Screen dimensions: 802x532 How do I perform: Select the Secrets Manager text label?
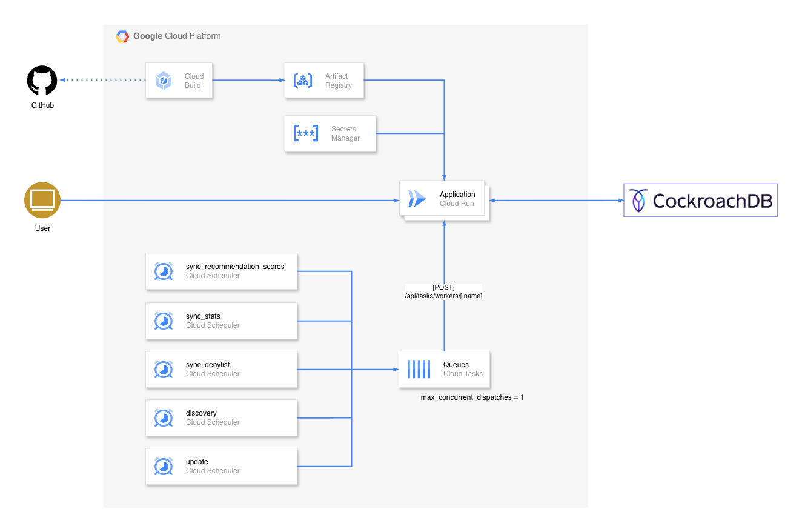[x=345, y=133]
